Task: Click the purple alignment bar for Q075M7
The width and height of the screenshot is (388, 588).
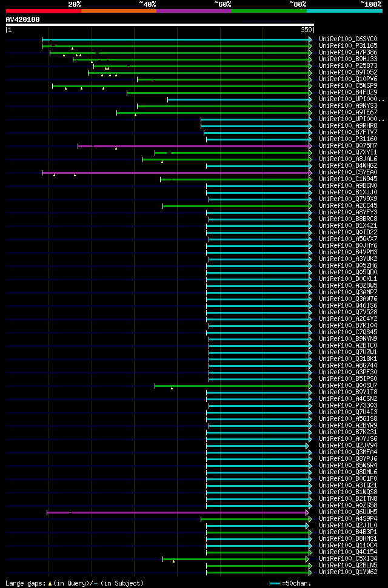Action: [x=193, y=146]
